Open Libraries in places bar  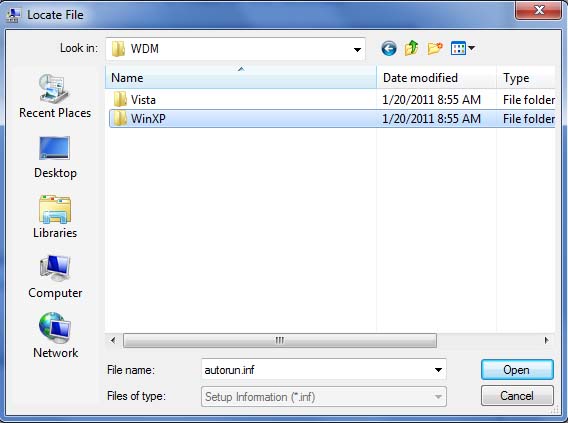[x=55, y=217]
